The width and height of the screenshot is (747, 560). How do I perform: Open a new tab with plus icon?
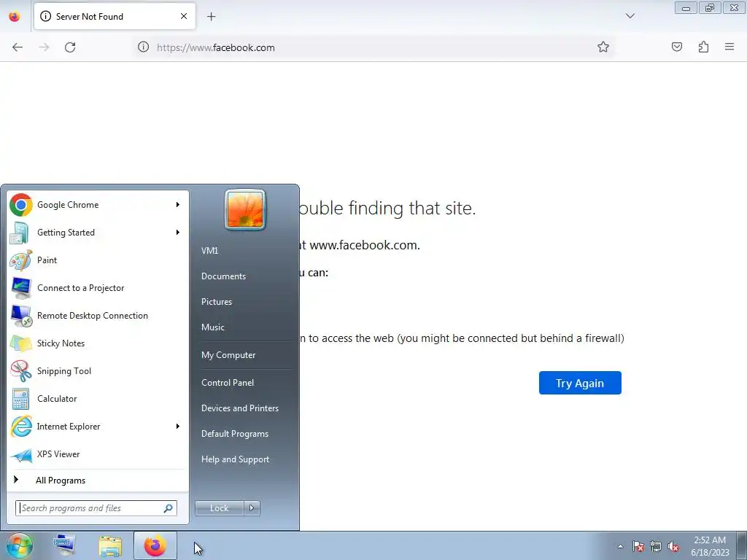click(211, 17)
